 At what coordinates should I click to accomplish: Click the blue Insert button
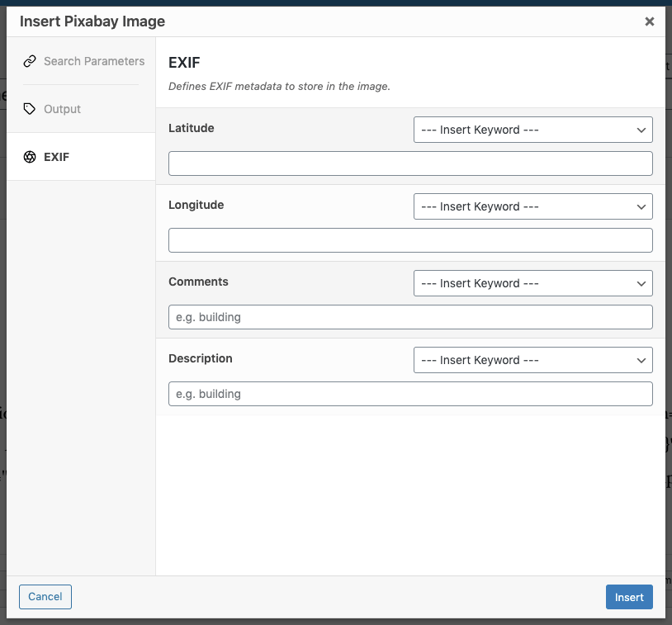(629, 597)
